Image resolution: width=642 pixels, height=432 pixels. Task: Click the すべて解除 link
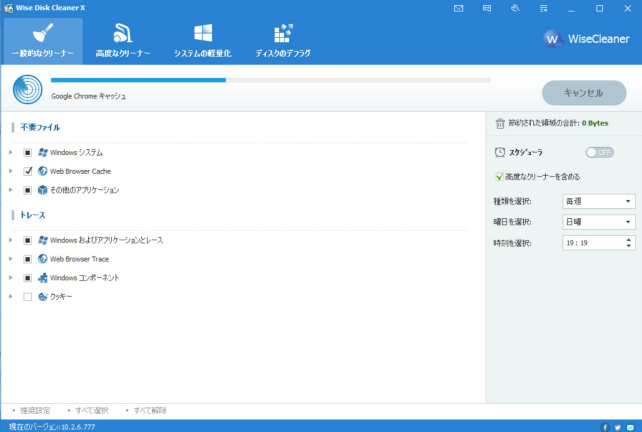(x=150, y=410)
